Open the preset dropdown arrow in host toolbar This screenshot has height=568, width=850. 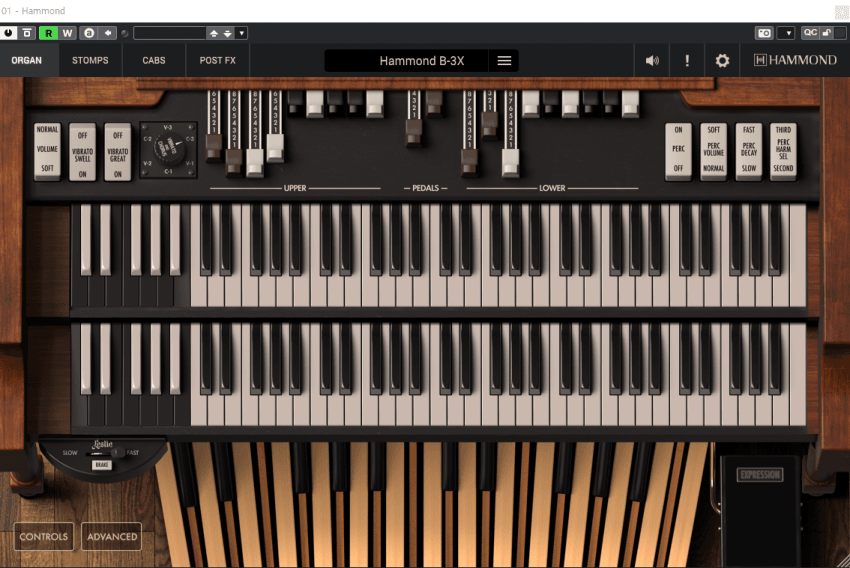[241, 33]
